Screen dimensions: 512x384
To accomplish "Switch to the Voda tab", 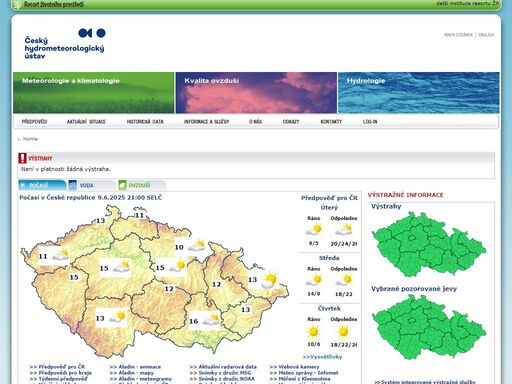I will [92, 185].
